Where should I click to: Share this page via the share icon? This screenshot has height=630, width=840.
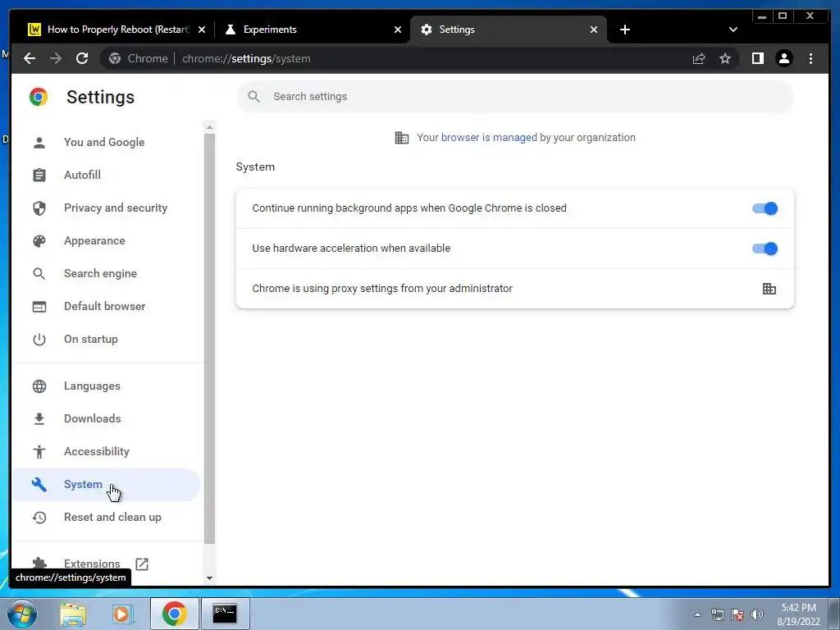pos(699,58)
